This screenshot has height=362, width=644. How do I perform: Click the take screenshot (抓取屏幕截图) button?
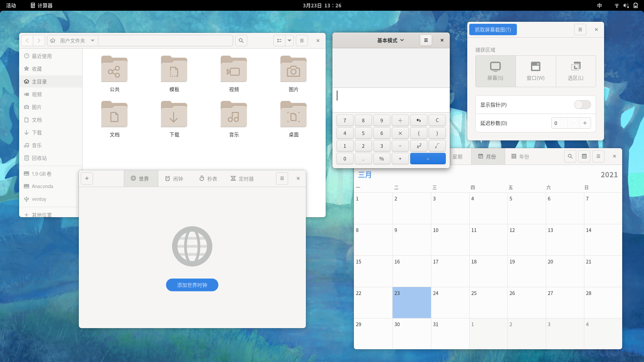click(493, 29)
